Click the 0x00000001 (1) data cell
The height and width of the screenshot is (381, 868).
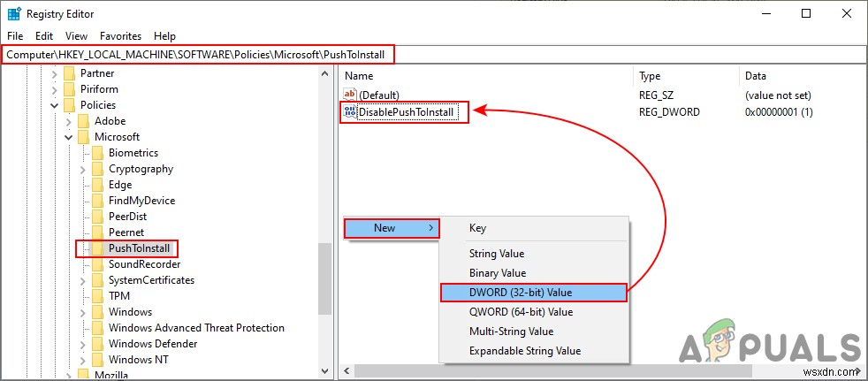[x=779, y=112]
